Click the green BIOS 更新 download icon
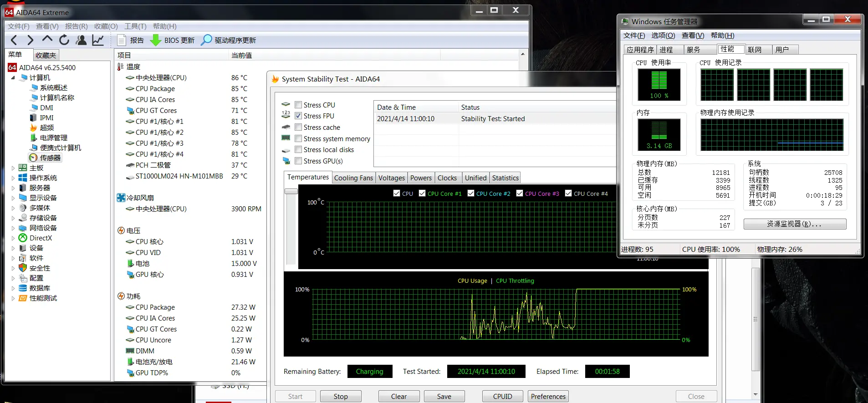868x403 pixels. (156, 40)
